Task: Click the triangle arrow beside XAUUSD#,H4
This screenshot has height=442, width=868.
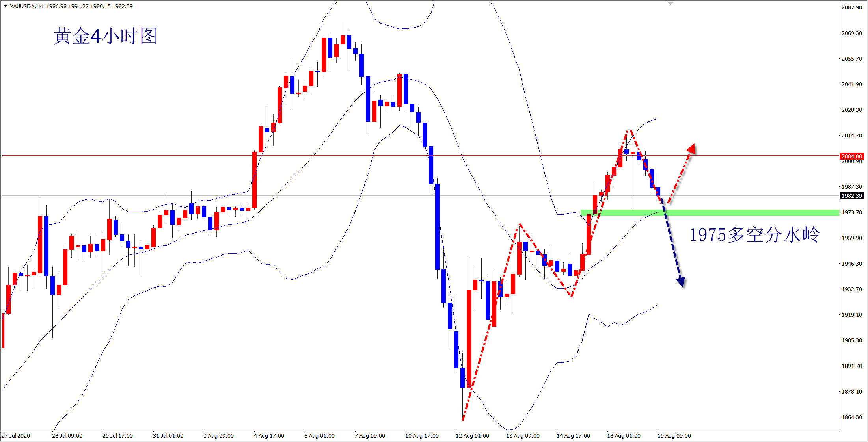Action: [x=6, y=6]
